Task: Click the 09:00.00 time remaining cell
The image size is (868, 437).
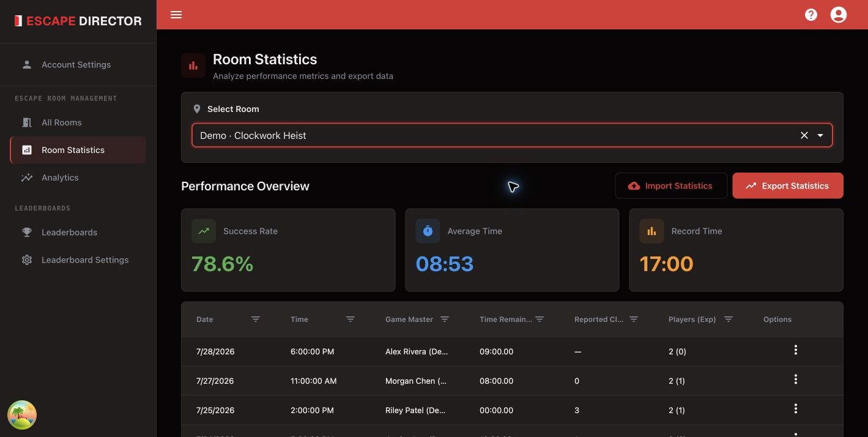Action: click(x=497, y=351)
